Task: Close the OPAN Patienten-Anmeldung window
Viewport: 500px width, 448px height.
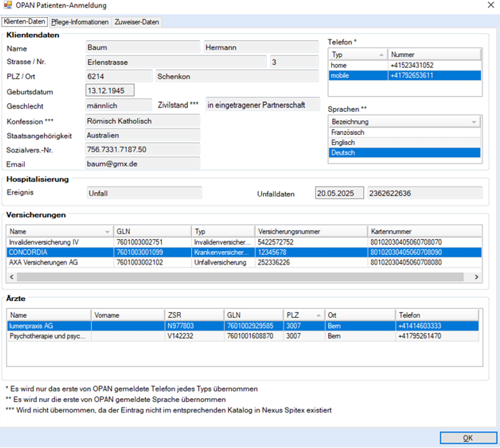Action: point(490,6)
